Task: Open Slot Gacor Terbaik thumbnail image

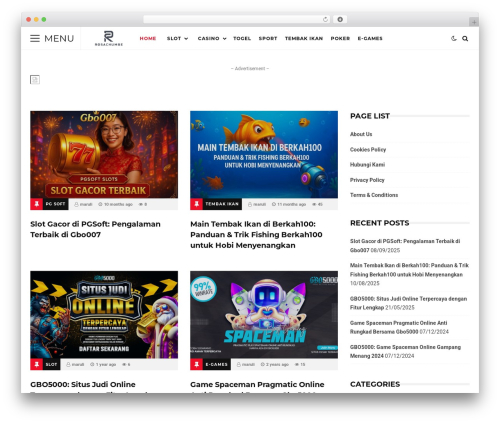Action: (x=104, y=155)
